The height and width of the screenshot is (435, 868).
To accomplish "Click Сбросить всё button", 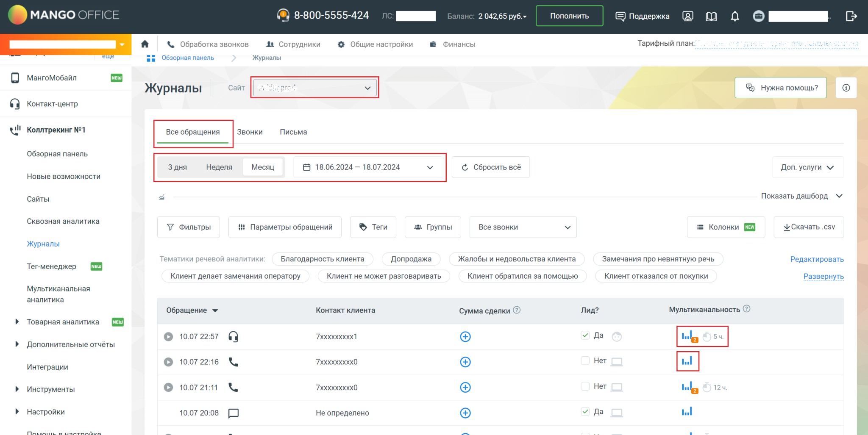I will tap(491, 167).
